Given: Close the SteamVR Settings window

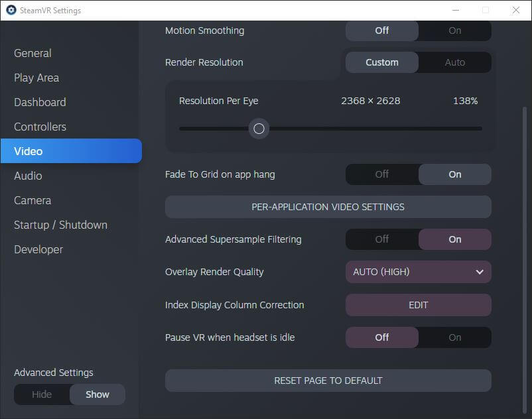Looking at the screenshot, I should point(515,10).
